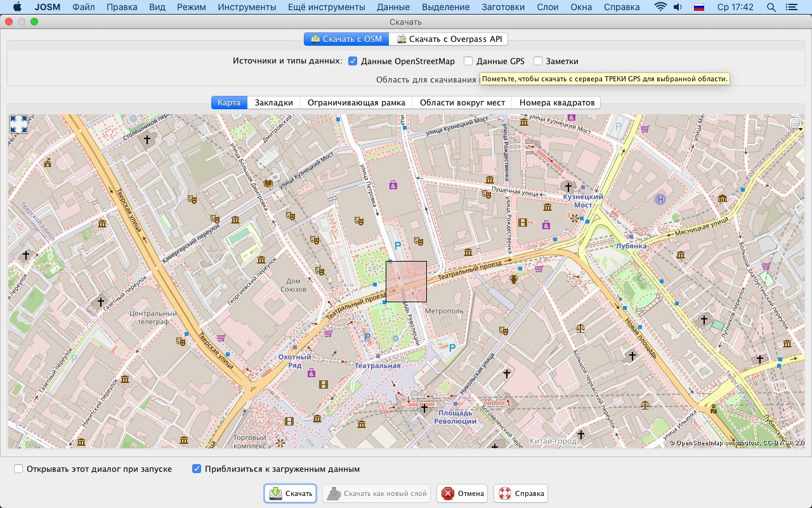Open the Ограничивающая рамка tab
812x508 pixels.
(x=356, y=102)
